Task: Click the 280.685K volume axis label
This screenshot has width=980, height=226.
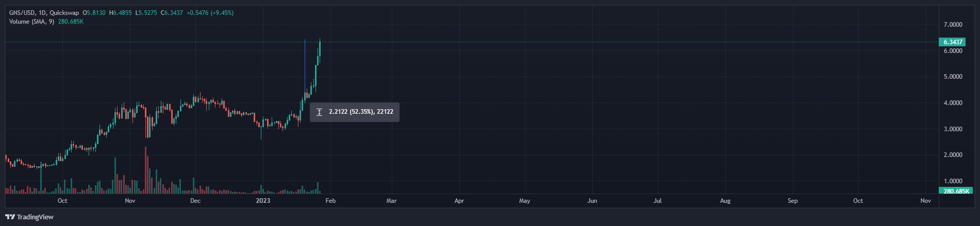Action: coord(955,191)
